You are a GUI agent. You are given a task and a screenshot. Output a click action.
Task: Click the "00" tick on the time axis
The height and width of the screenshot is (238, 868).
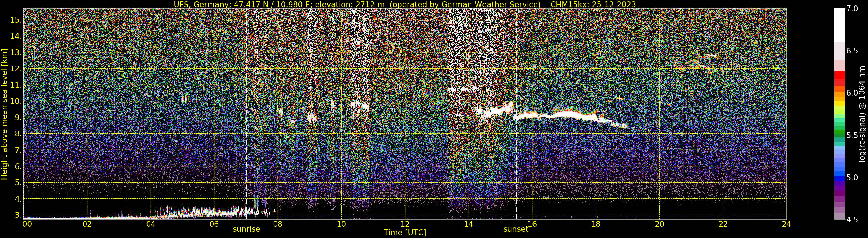(27, 224)
